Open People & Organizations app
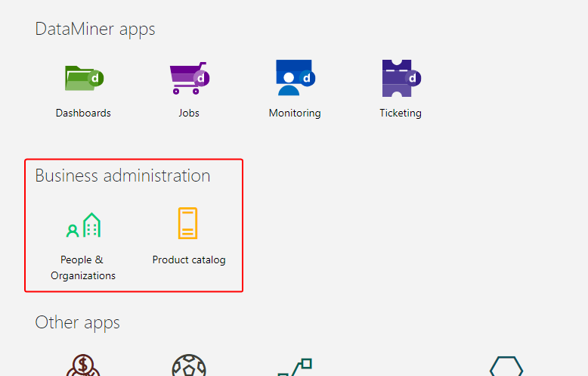Viewport: 588px width, 376px height. [83, 225]
